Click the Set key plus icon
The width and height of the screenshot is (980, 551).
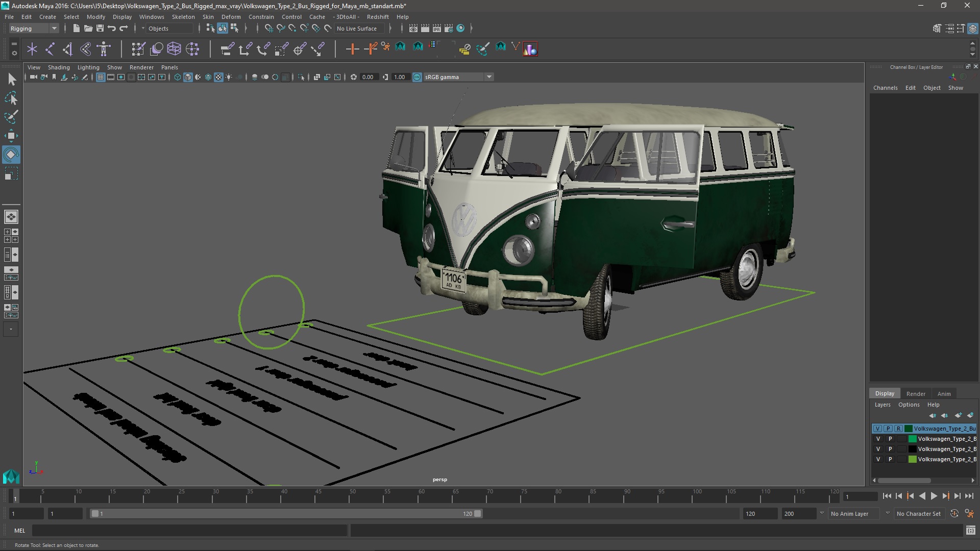[x=352, y=49]
